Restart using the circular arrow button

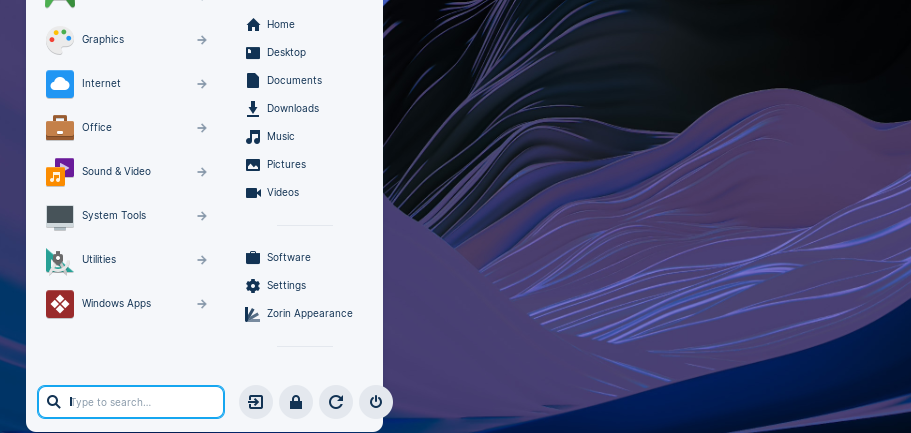(336, 402)
